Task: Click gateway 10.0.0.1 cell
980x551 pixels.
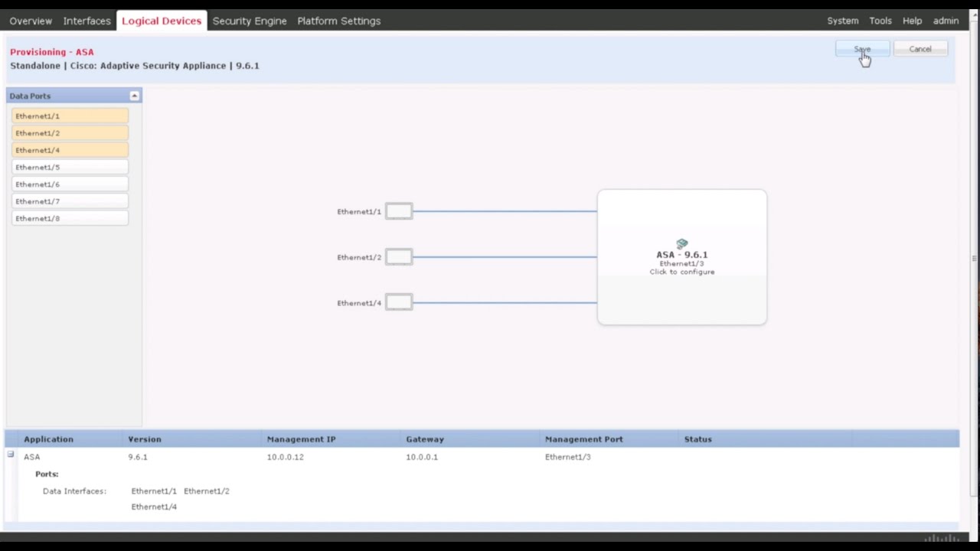Action: click(x=422, y=457)
